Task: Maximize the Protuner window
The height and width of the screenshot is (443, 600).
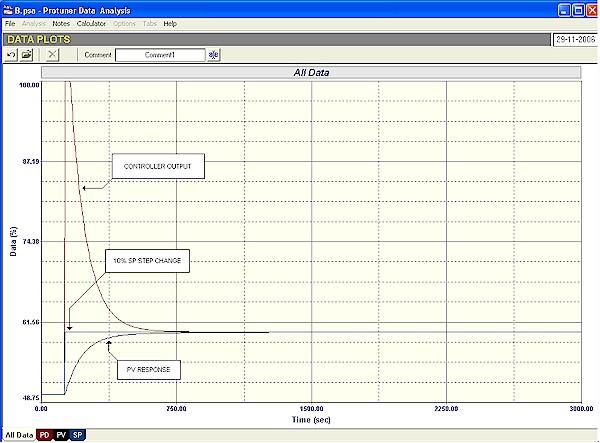Action: (578, 10)
